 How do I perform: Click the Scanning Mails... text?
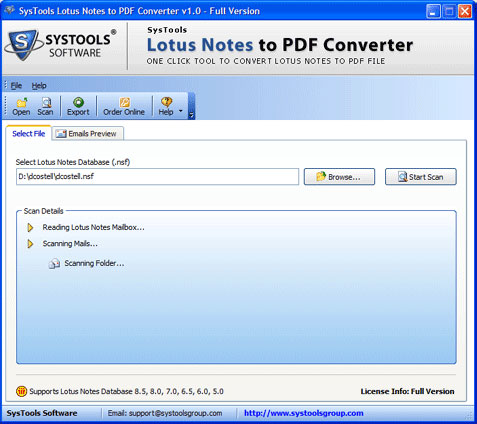70,244
